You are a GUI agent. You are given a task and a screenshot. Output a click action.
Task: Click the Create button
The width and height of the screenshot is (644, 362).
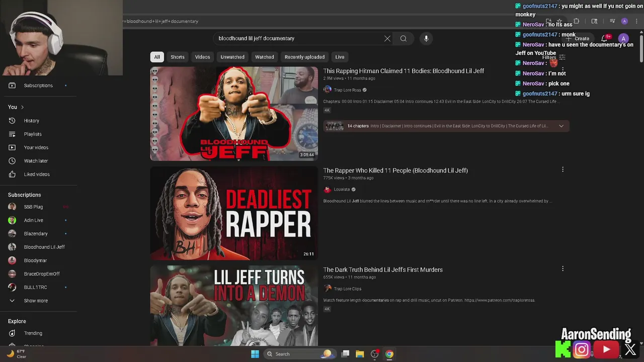point(579,38)
